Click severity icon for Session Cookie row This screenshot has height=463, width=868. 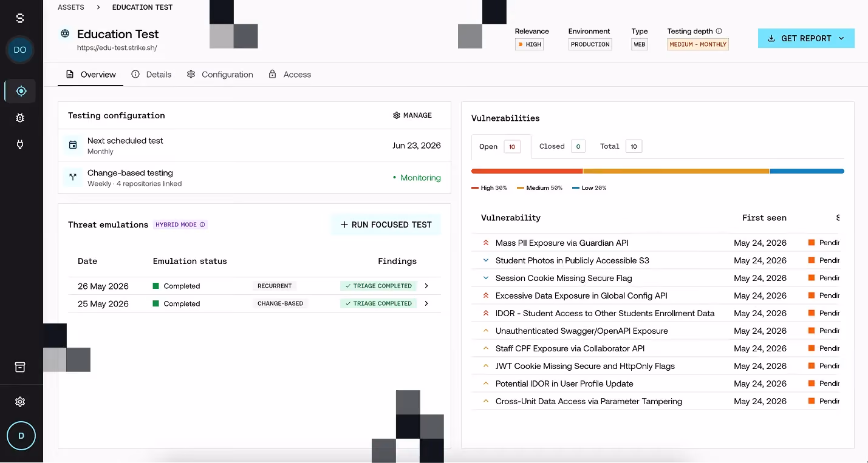coord(486,278)
